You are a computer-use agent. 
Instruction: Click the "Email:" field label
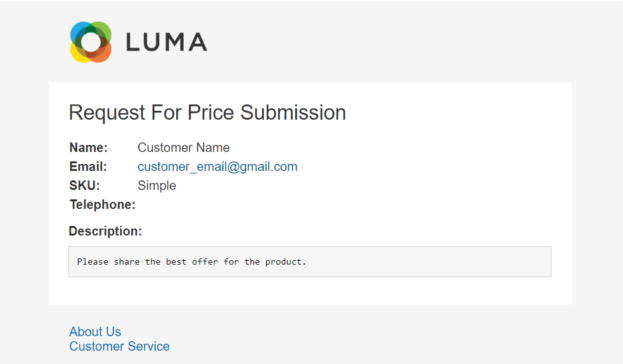click(x=88, y=166)
